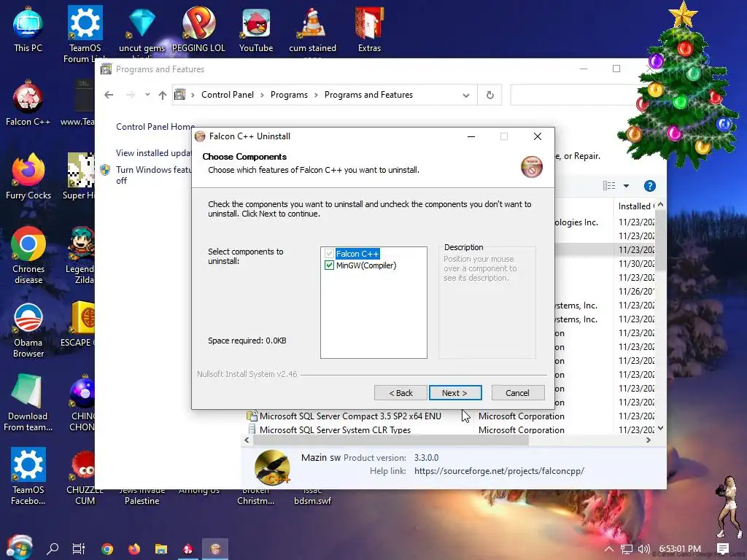Open Task View on the taskbar
Screen dimensions: 747x560
click(x=79, y=548)
